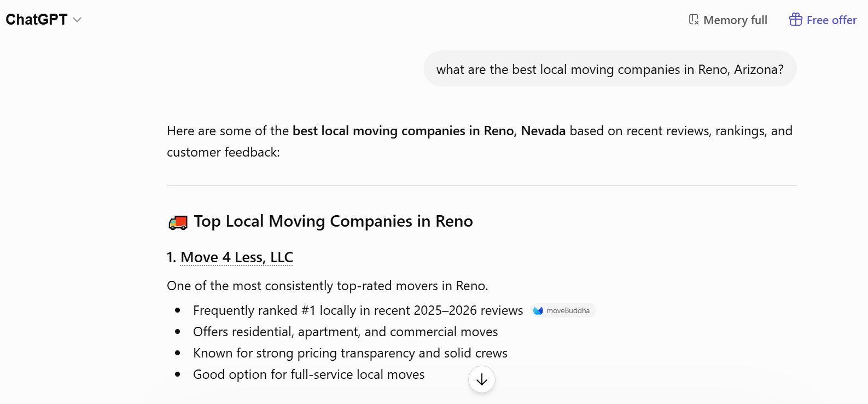The width and height of the screenshot is (868, 404).
Task: Click the Top Local Moving Companies in Reno heading
Action: pos(333,221)
